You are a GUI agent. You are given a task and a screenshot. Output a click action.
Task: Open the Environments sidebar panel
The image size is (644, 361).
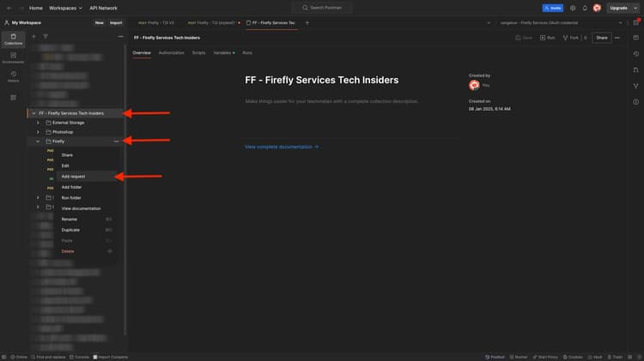[x=13, y=57]
